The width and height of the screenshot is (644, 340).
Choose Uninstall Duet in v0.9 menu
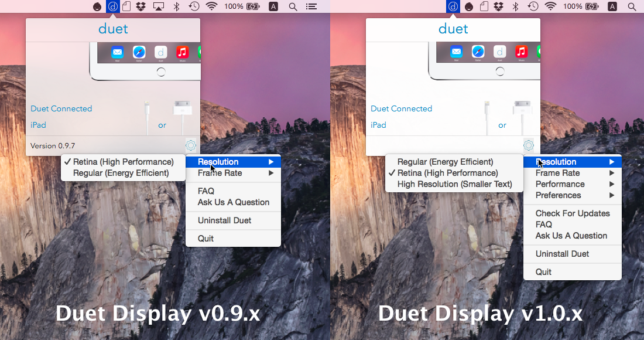pos(233,220)
